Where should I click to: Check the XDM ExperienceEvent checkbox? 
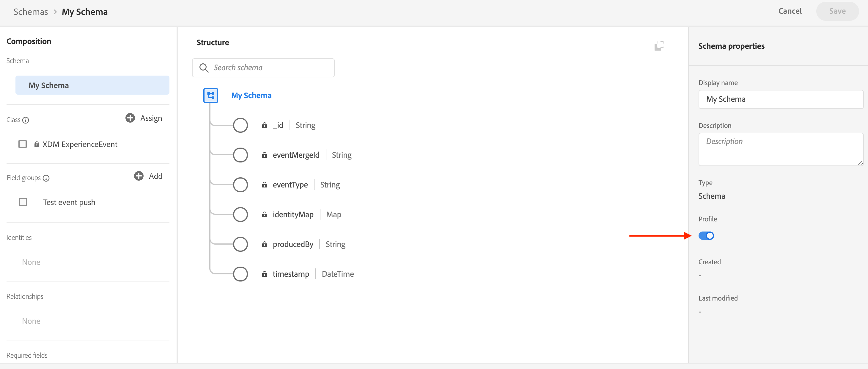click(x=23, y=144)
